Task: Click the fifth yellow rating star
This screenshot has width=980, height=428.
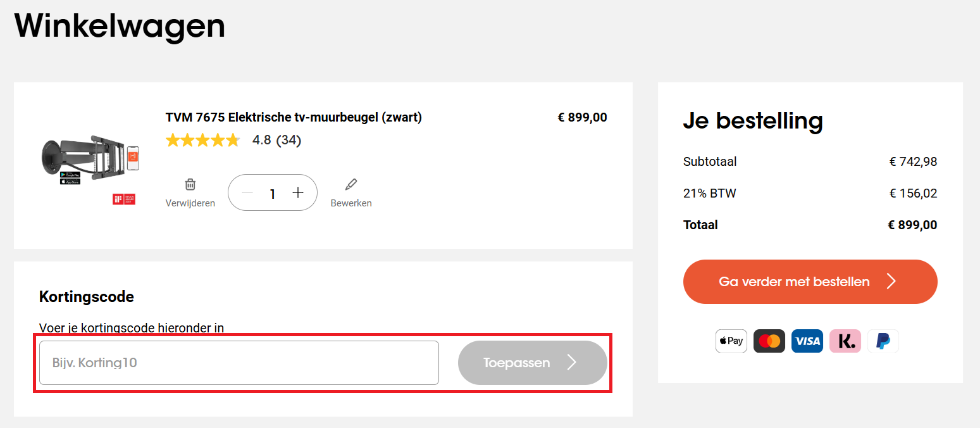Action: pos(232,140)
